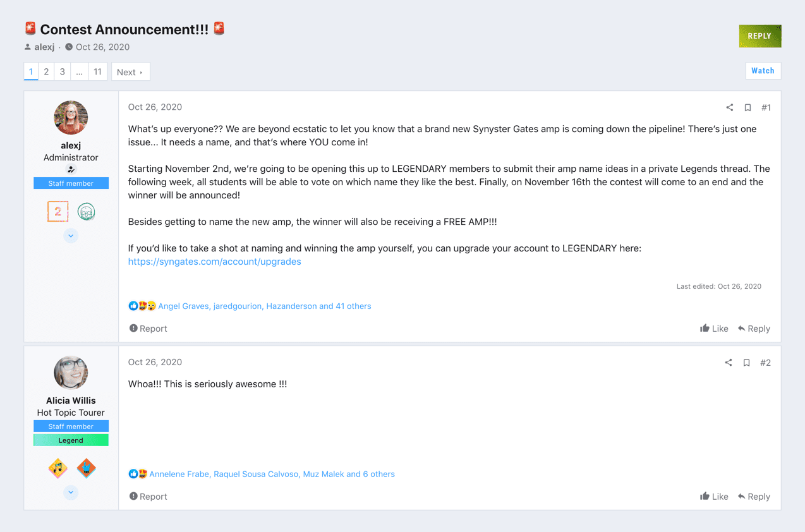This screenshot has height=532, width=805.
Task: Click alexj's green face badge icon
Action: (x=87, y=212)
